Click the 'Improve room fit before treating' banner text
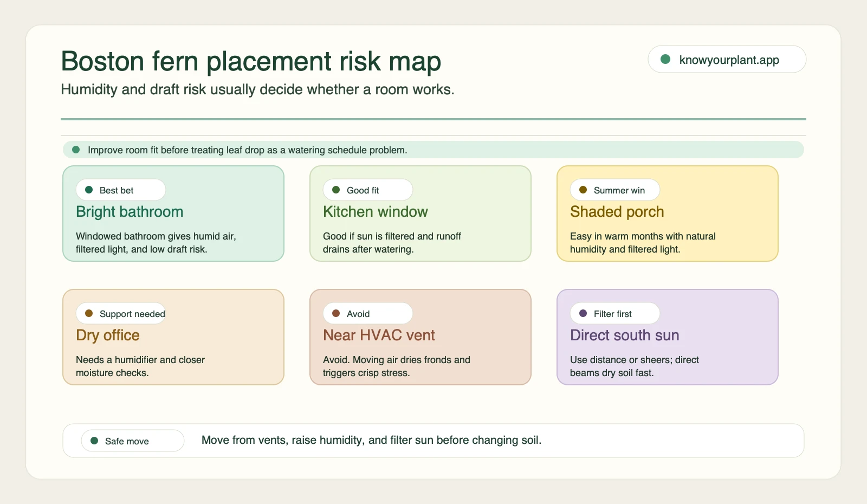The width and height of the screenshot is (867, 504). 248,150
